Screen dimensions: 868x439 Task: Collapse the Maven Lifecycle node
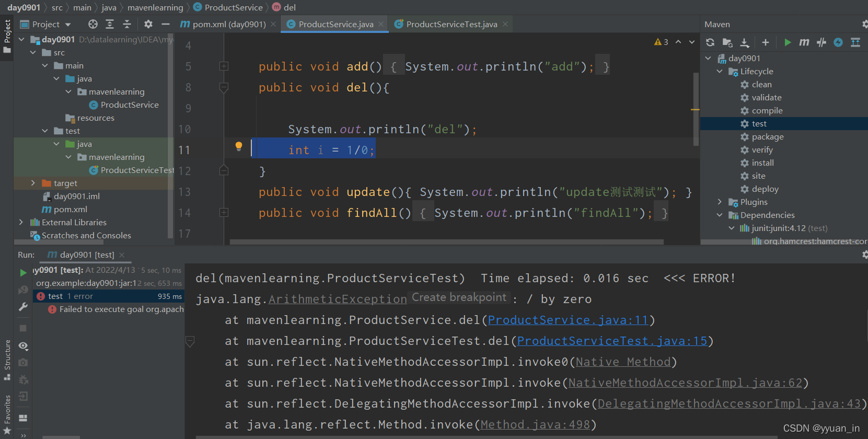click(720, 71)
